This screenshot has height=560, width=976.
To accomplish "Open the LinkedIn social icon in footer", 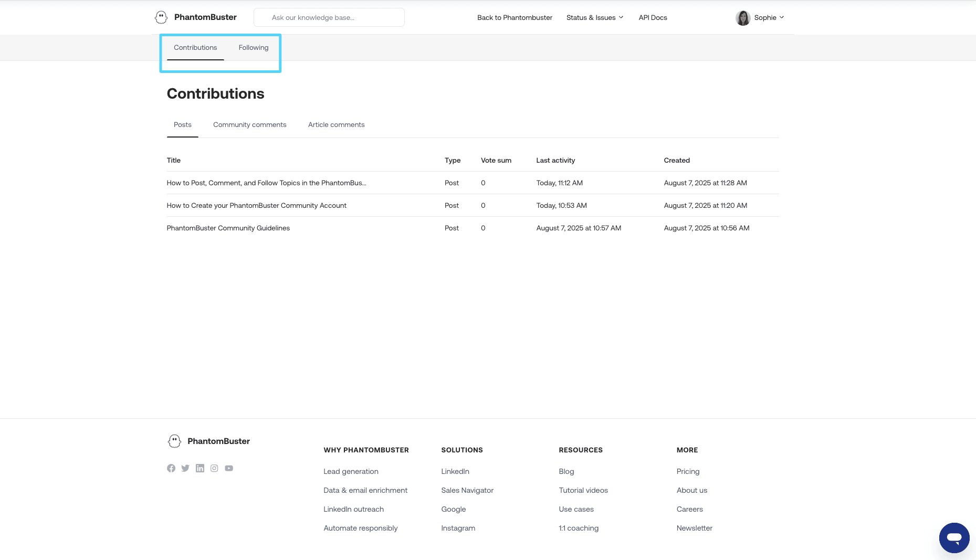I will click(200, 468).
